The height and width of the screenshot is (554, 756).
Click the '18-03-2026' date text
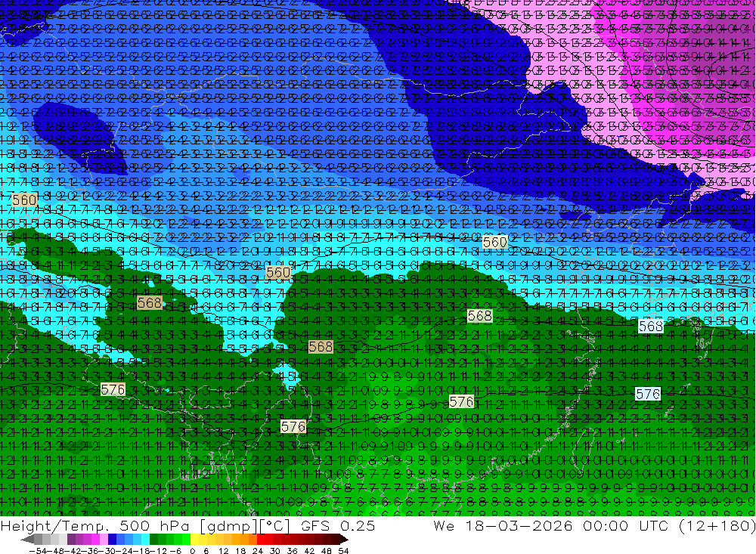click(519, 526)
